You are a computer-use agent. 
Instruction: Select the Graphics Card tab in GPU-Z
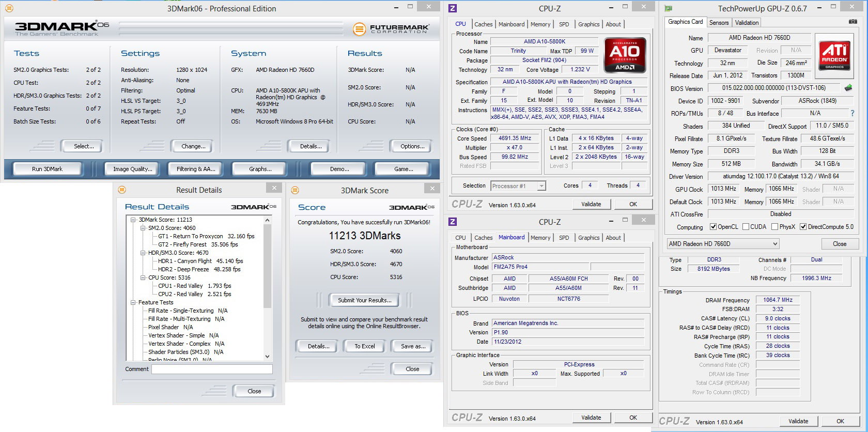(685, 22)
